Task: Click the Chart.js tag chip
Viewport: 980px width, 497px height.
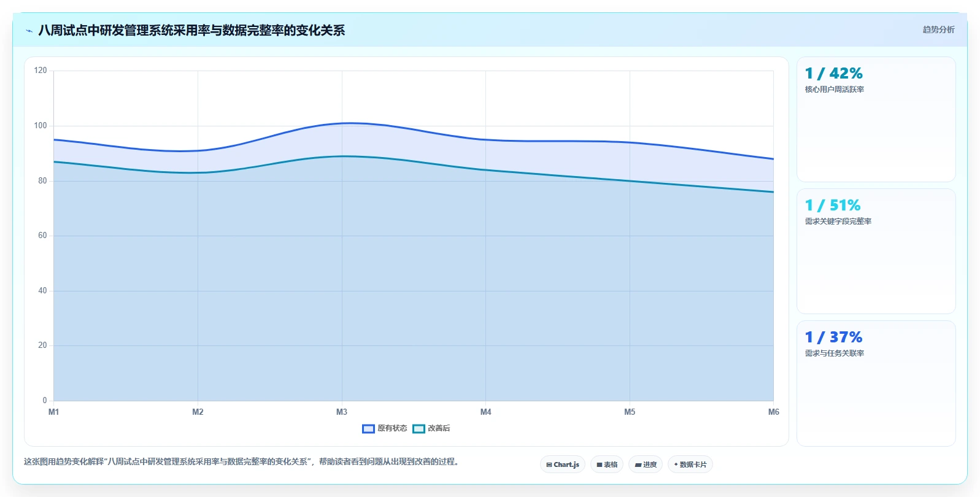Action: click(563, 464)
